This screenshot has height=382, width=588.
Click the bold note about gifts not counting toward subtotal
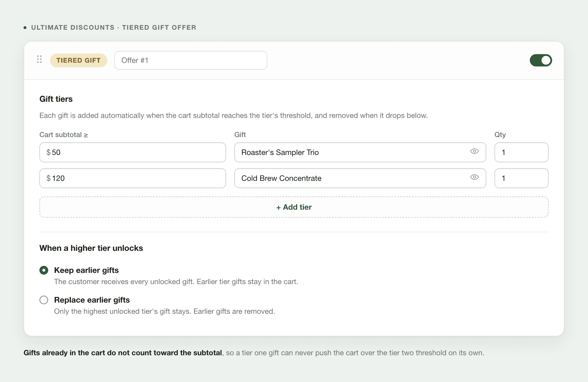(x=123, y=353)
